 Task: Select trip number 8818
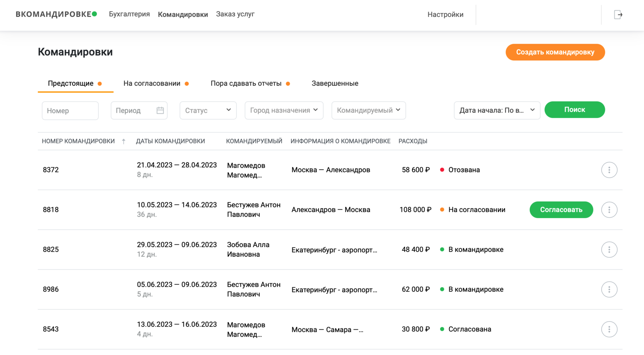(51, 210)
